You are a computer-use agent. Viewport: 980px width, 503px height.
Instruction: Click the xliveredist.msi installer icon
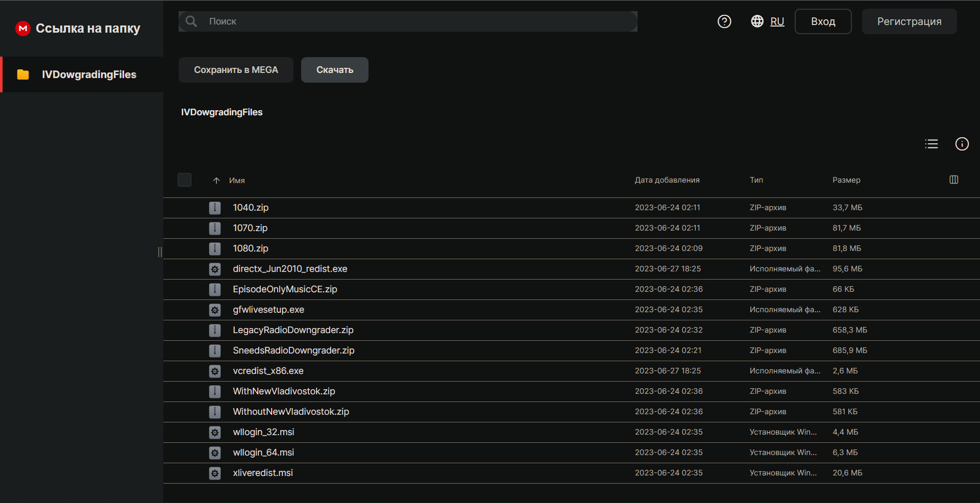click(215, 473)
